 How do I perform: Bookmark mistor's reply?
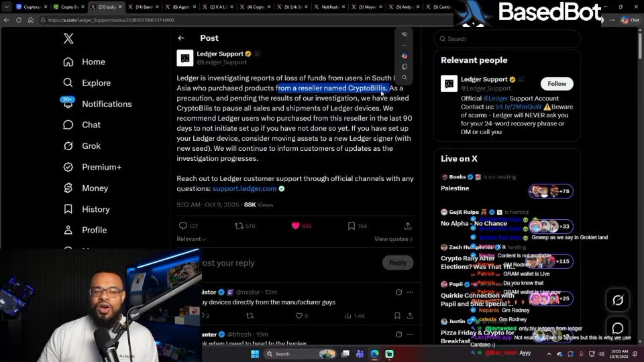click(x=397, y=316)
